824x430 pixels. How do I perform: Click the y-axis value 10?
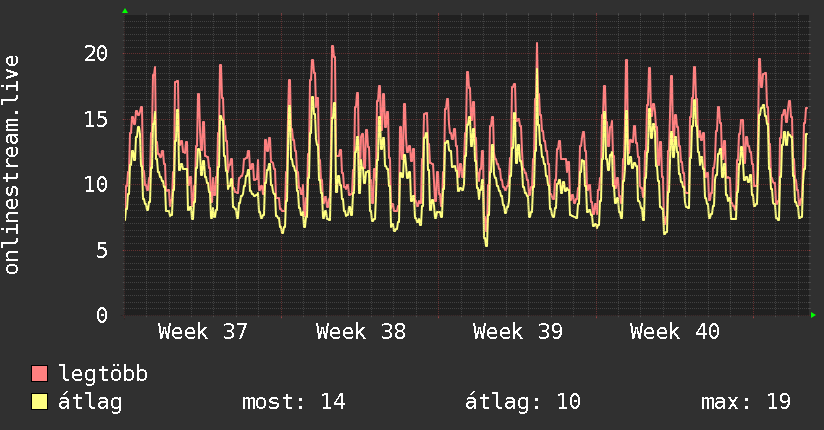click(x=96, y=185)
